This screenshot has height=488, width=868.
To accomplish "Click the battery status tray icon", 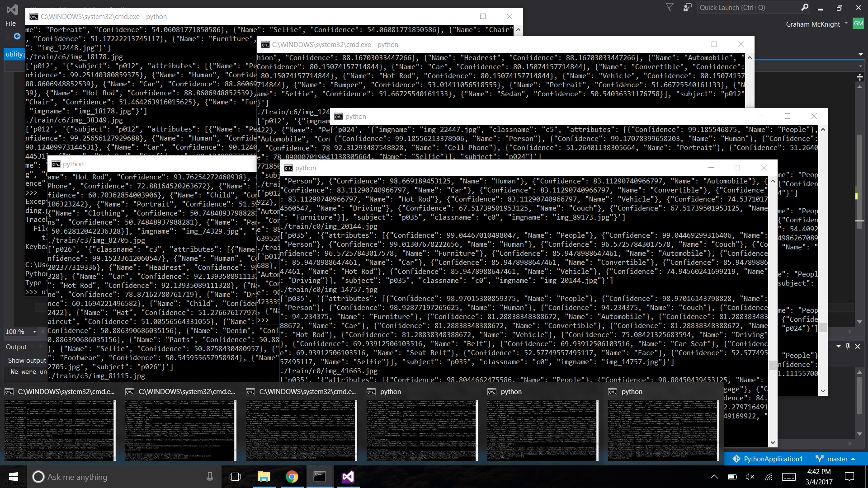I will tap(732, 477).
